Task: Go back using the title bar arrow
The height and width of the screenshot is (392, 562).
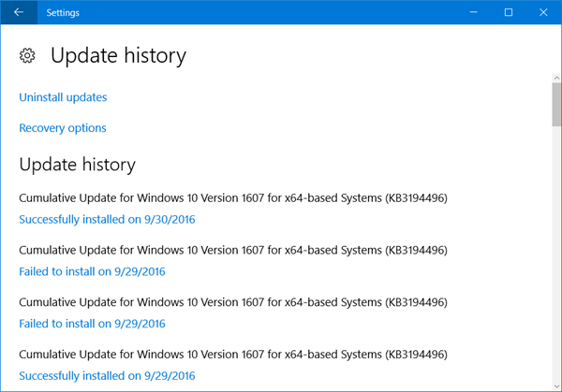Action: pos(19,12)
